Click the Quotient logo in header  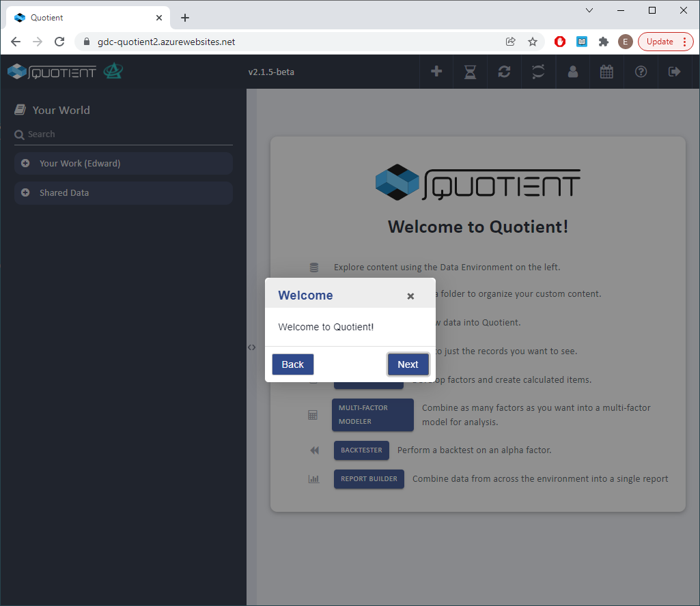52,72
